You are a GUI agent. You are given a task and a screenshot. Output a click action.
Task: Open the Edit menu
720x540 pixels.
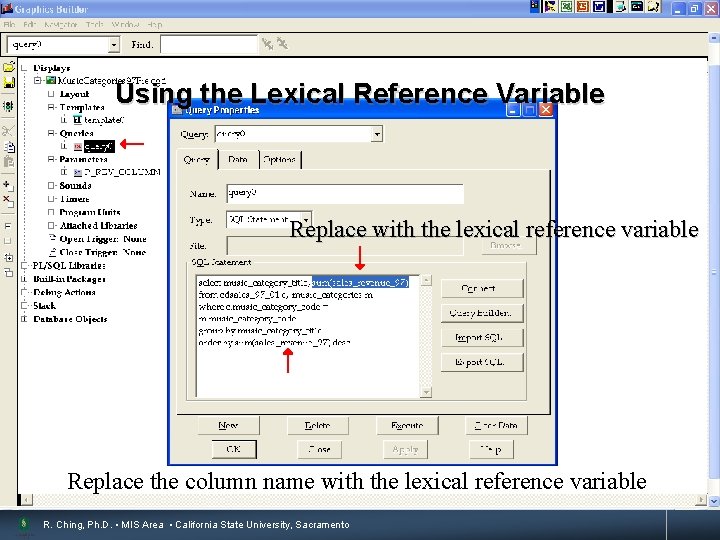pyautogui.click(x=29, y=24)
